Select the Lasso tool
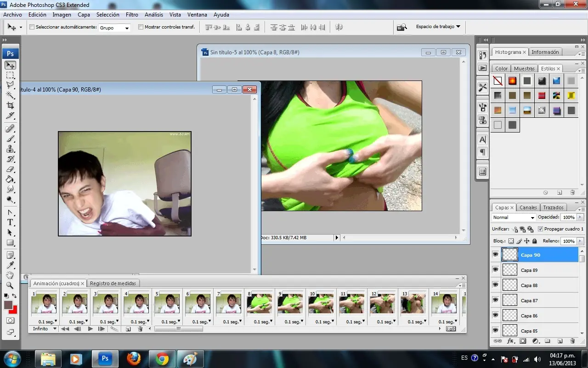Image resolution: width=588 pixels, height=368 pixels. tap(10, 85)
